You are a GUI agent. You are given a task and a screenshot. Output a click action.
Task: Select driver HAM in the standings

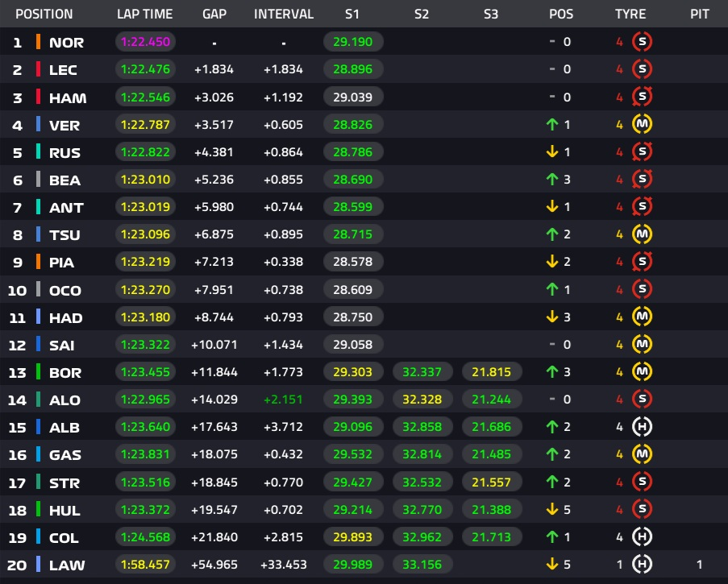pyautogui.click(x=68, y=97)
